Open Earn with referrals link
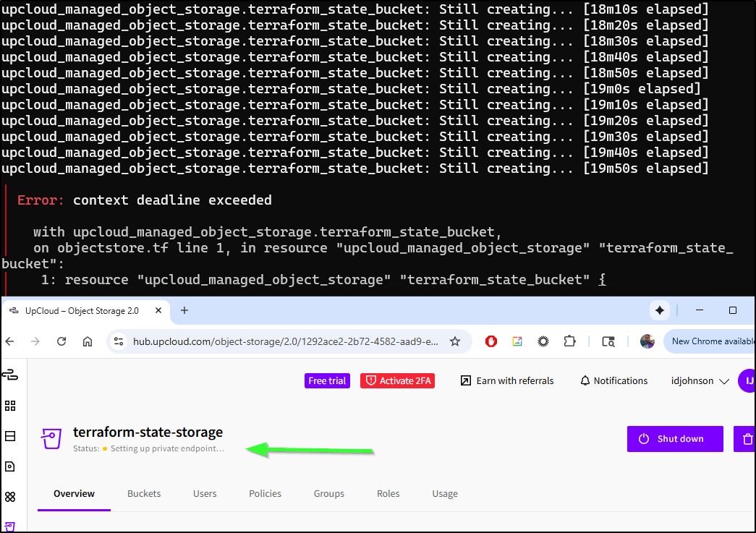Image resolution: width=756 pixels, height=533 pixels. (507, 380)
